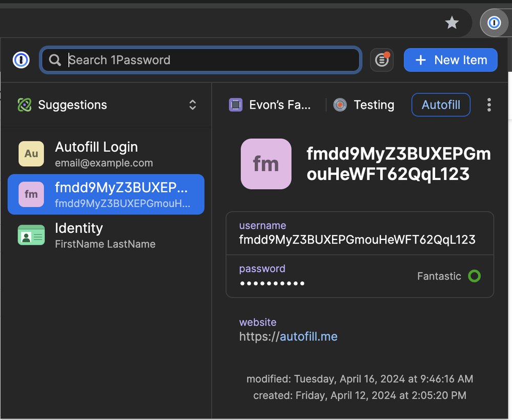This screenshot has height=420, width=512.
Task: Click the concealed password field
Action: click(x=360, y=276)
